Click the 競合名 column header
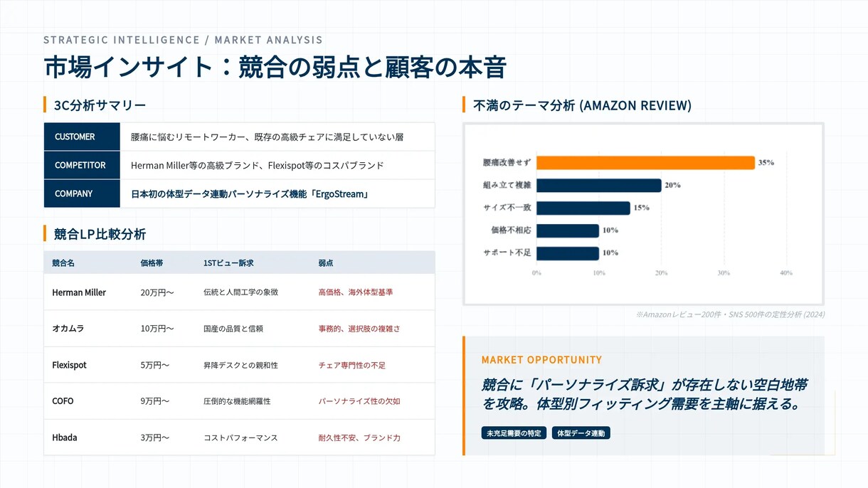Viewport: 868px width, 488px height. [x=63, y=263]
